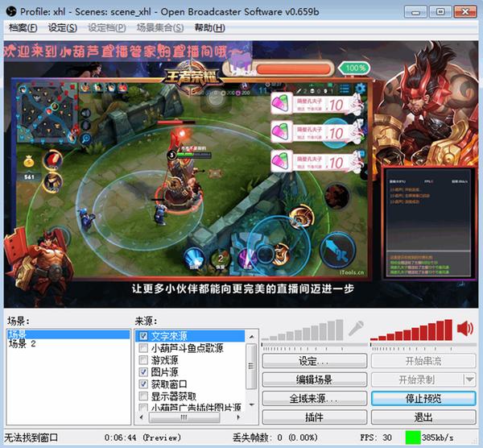483x448 pixels.
Task: Select the 显示器获取 source row
Action: tap(190, 396)
